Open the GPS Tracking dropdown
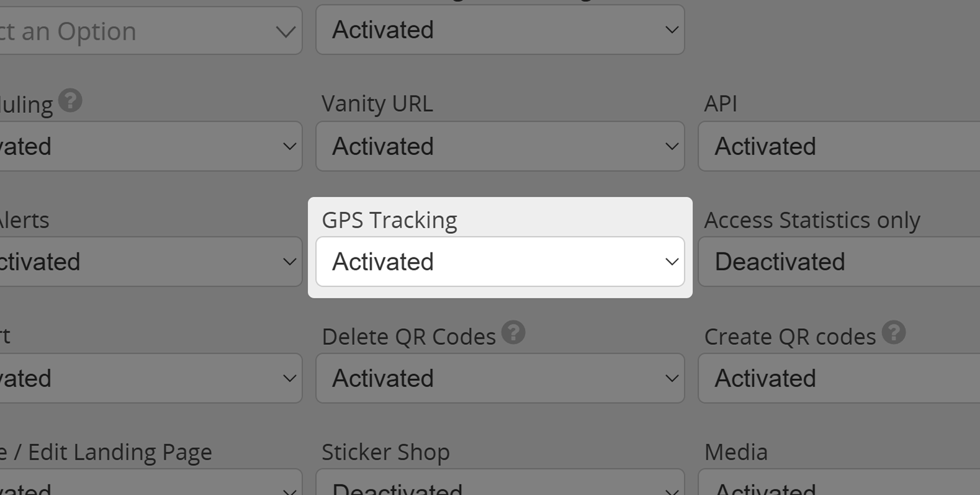The image size is (980, 495). click(x=500, y=262)
